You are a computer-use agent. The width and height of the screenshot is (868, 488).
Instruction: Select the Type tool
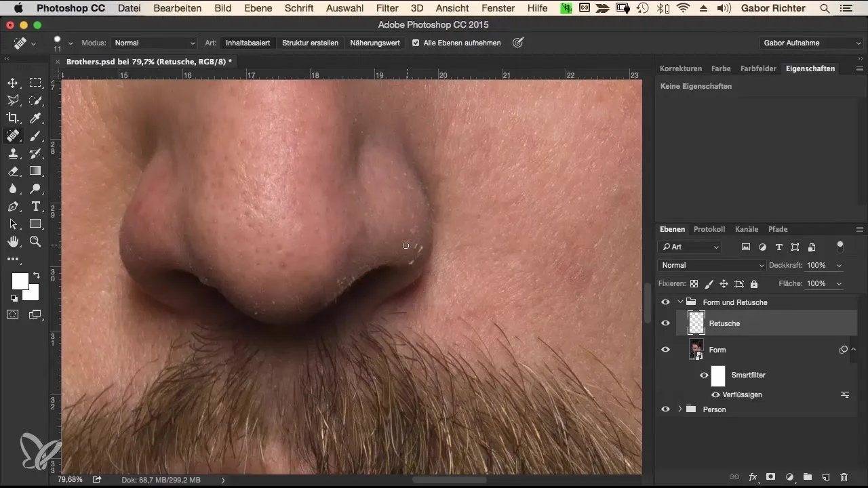coord(35,206)
